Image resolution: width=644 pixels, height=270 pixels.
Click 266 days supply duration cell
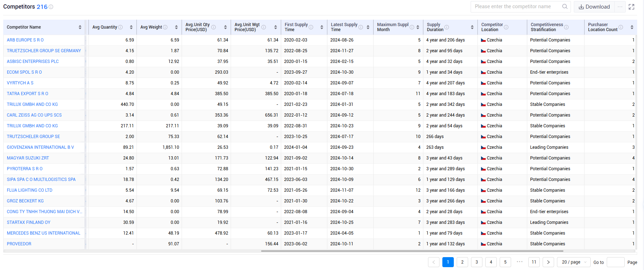point(435,137)
